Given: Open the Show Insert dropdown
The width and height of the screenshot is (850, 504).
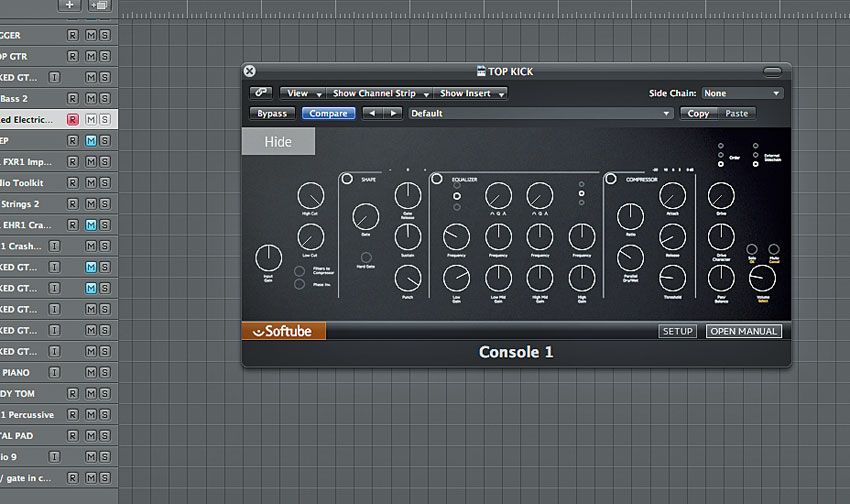Looking at the screenshot, I should coord(471,93).
